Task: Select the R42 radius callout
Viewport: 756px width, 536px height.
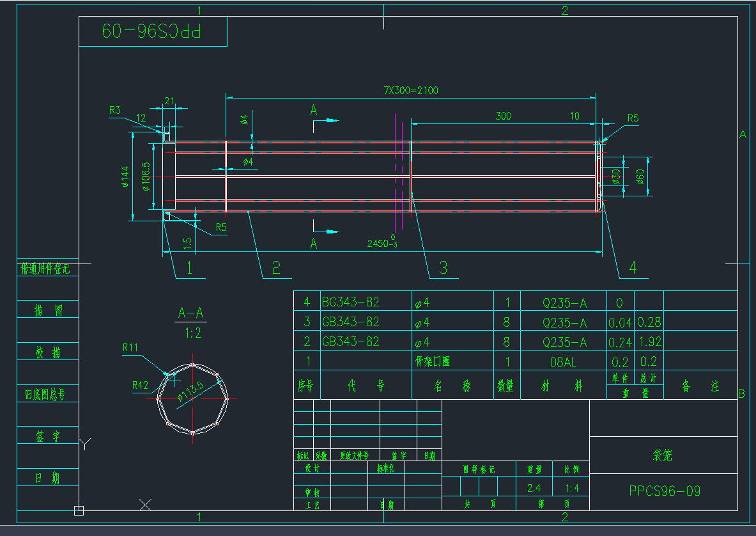Action: (141, 385)
